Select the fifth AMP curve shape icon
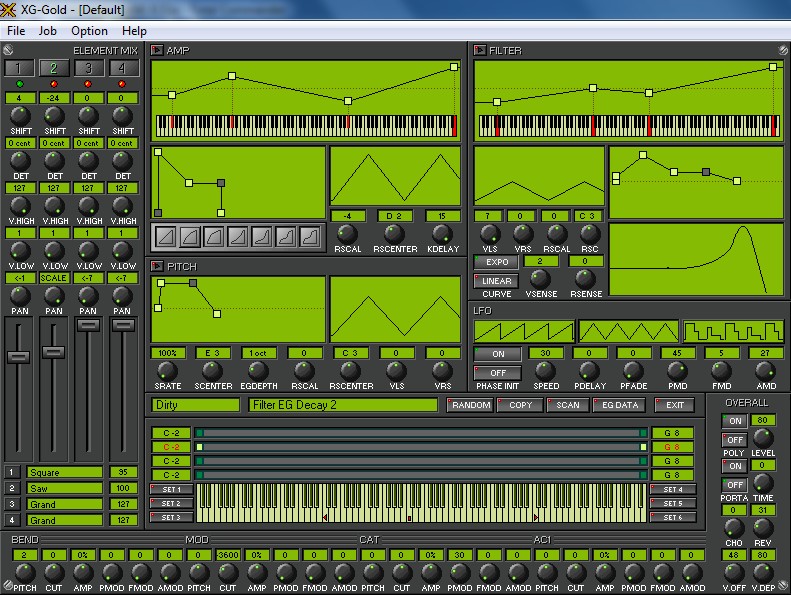Viewport: 791px width, 595px height. click(262, 237)
